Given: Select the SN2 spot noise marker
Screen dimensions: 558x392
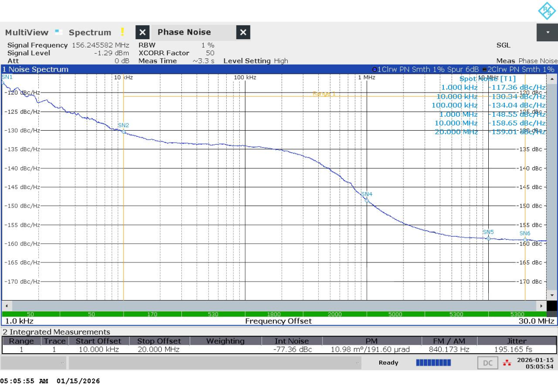Looking at the screenshot, I should tap(123, 132).
